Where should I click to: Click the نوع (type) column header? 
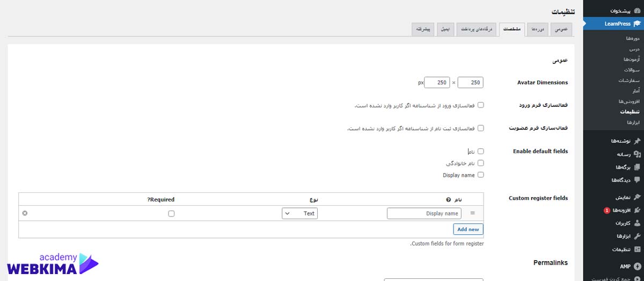click(x=314, y=199)
